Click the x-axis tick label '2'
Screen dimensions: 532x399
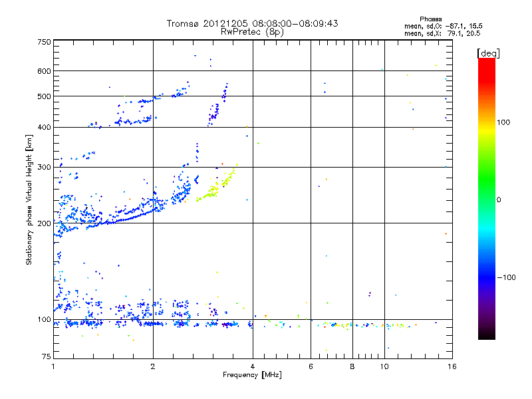[153, 366]
